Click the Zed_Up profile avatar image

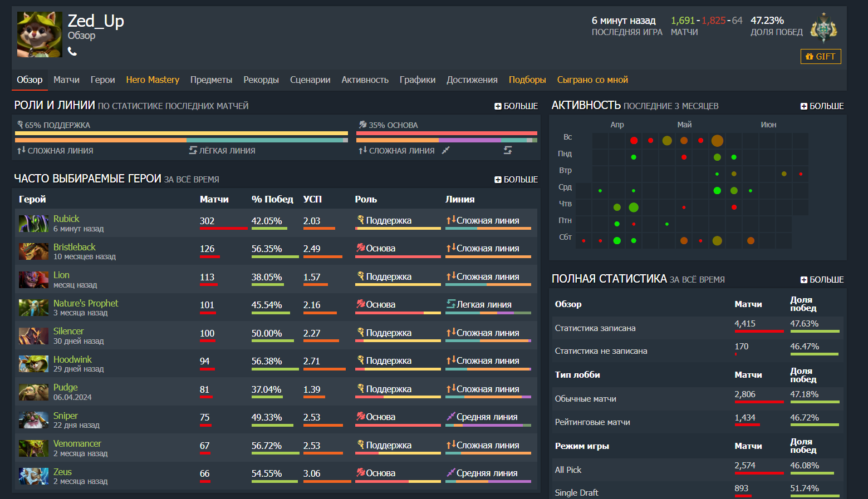tap(40, 34)
